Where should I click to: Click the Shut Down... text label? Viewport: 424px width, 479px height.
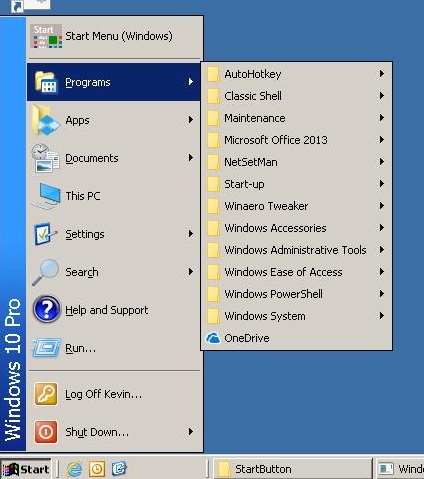(x=97, y=432)
